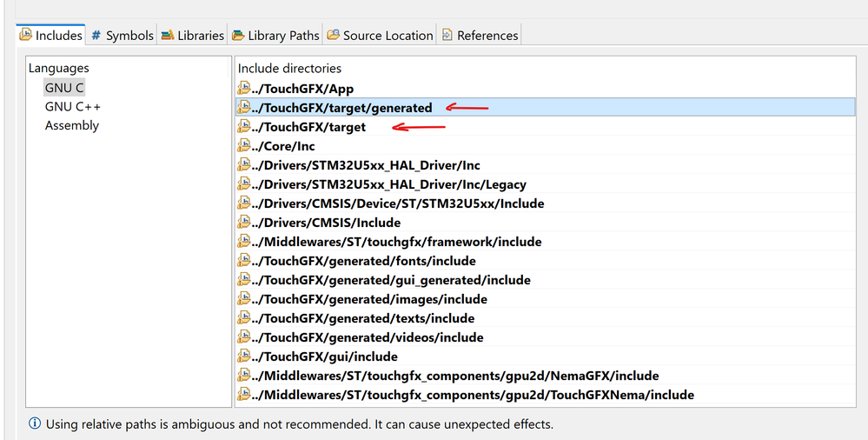This screenshot has height=440, width=868.
Task: Click the Languages header label
Action: coord(59,68)
